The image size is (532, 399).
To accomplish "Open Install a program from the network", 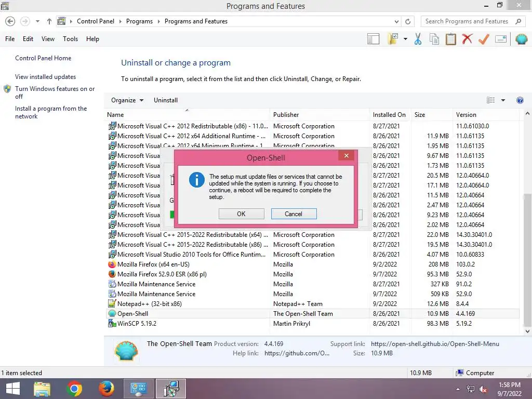I will point(51,112).
